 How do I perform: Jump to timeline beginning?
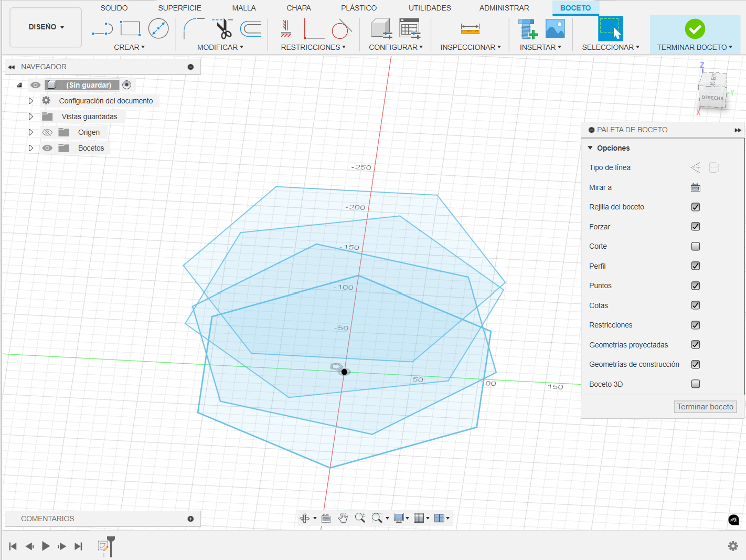[13, 546]
